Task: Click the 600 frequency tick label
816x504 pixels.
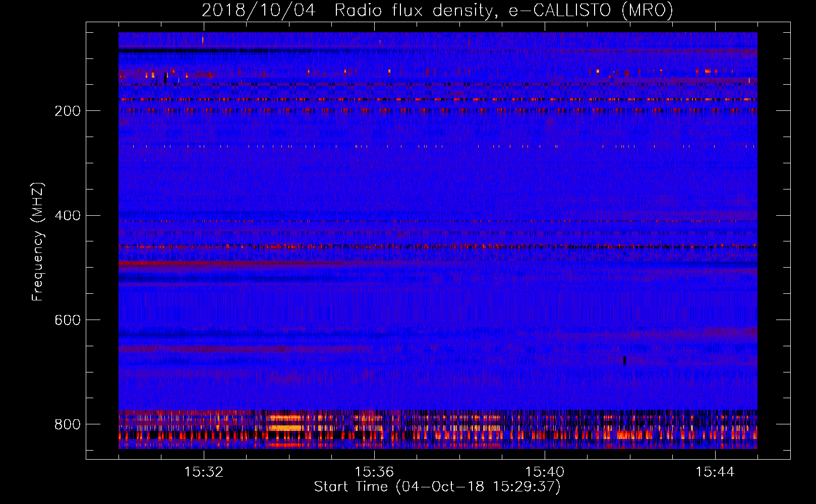Action: pyautogui.click(x=68, y=321)
